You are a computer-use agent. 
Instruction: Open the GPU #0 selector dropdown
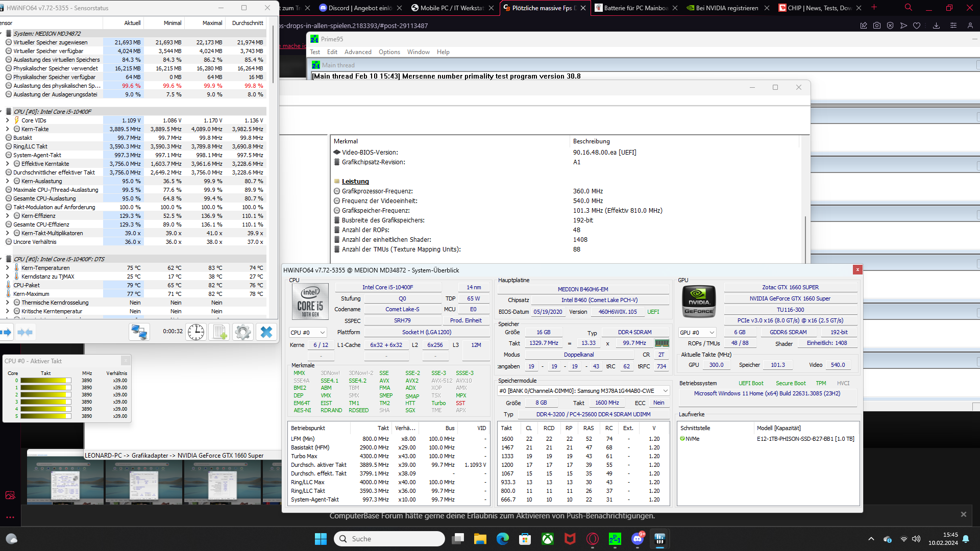(x=697, y=333)
